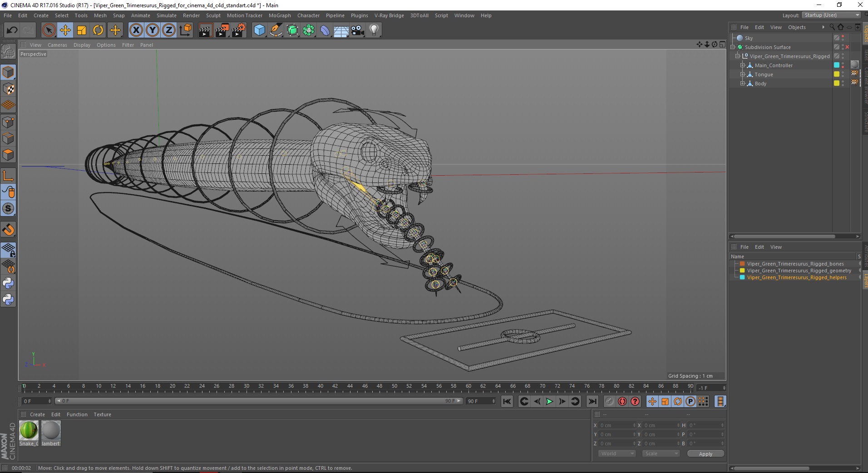Click upper Python script icon

tap(8, 283)
